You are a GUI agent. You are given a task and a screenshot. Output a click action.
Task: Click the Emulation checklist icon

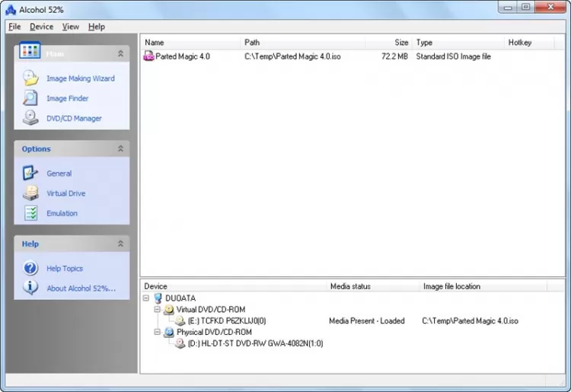(x=31, y=213)
